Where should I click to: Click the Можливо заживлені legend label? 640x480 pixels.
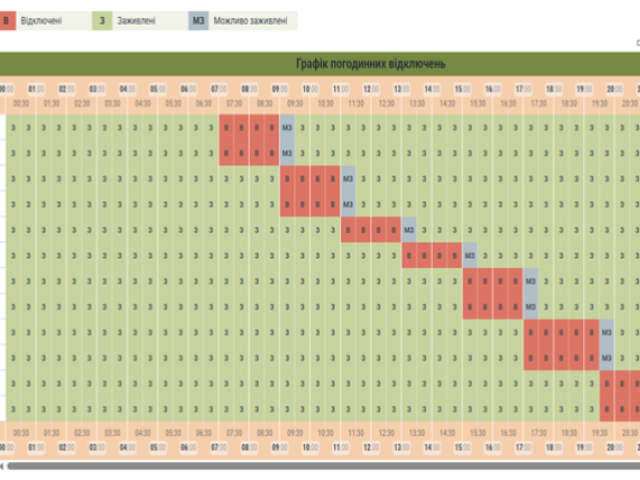click(x=251, y=20)
